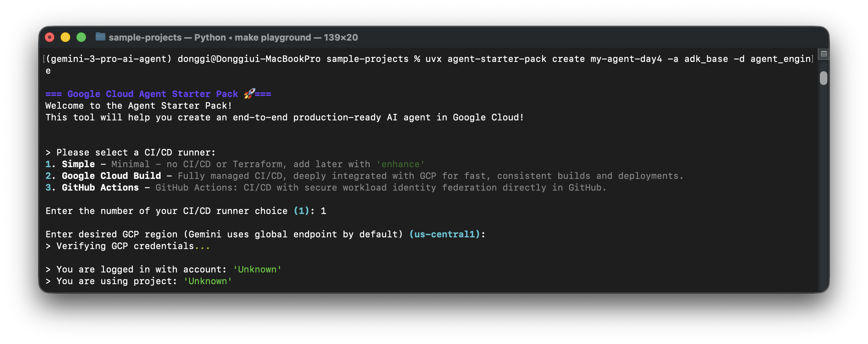The width and height of the screenshot is (868, 344).
Task: Click the window title 'sample-projects — Python'
Action: coord(167,37)
